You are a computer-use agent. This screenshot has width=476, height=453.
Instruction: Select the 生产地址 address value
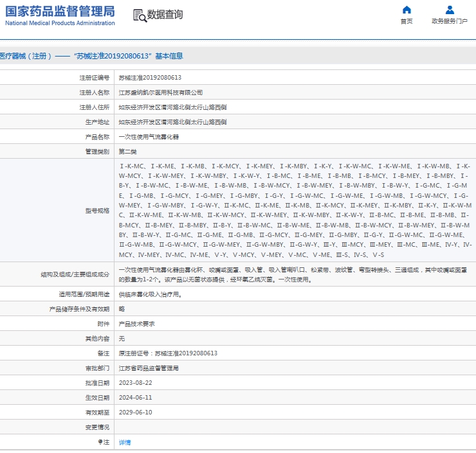[172, 122]
